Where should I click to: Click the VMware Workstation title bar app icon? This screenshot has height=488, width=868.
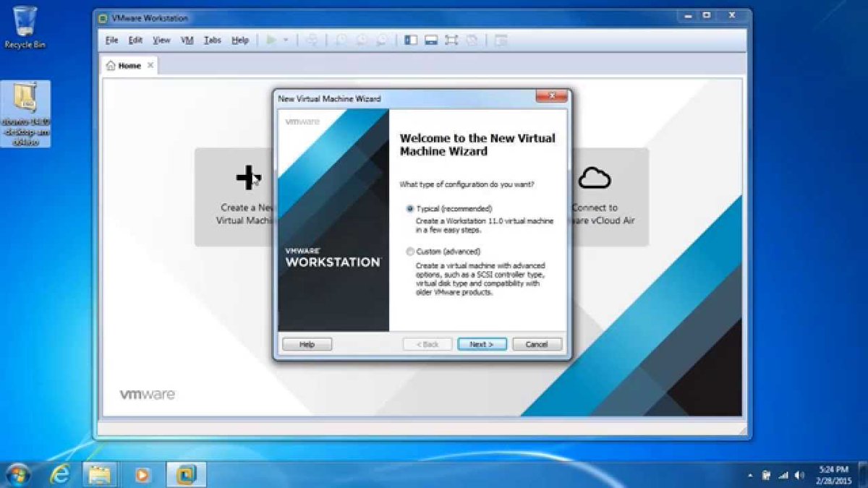pyautogui.click(x=103, y=17)
